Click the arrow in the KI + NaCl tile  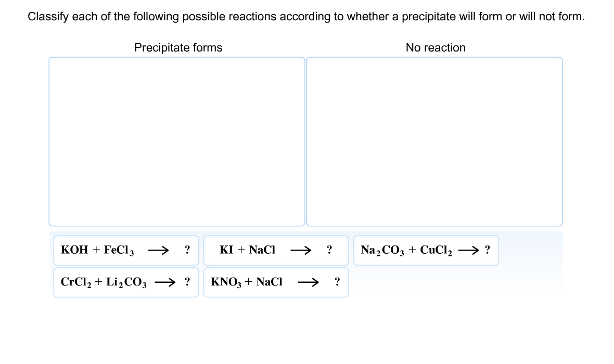[302, 250]
